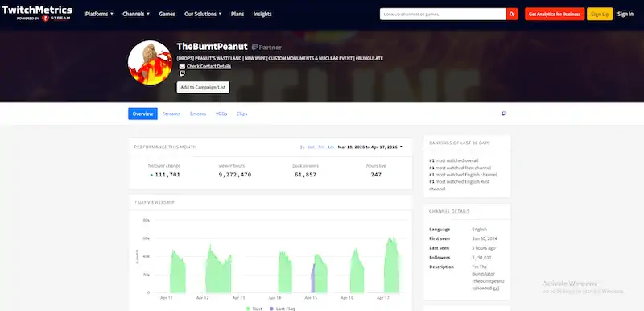Screen dimensions: 644x311
Task: Expand the Our Solutions menu
Action: (203, 14)
